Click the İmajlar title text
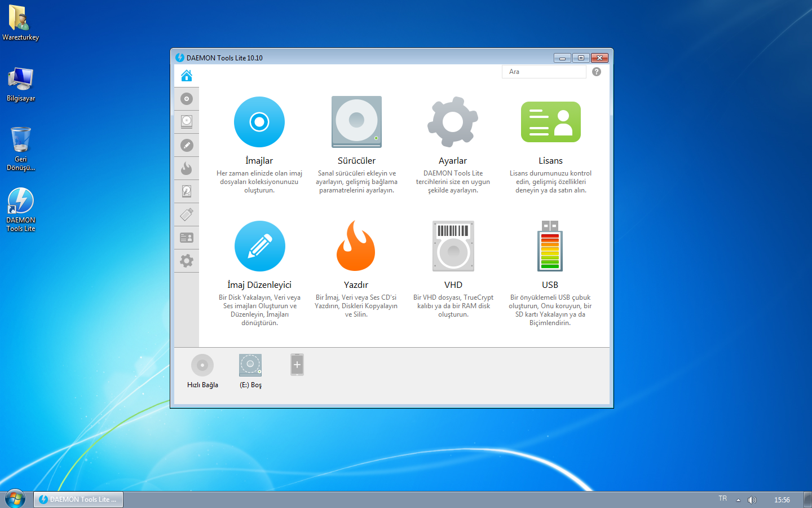This screenshot has width=812, height=508. click(259, 161)
